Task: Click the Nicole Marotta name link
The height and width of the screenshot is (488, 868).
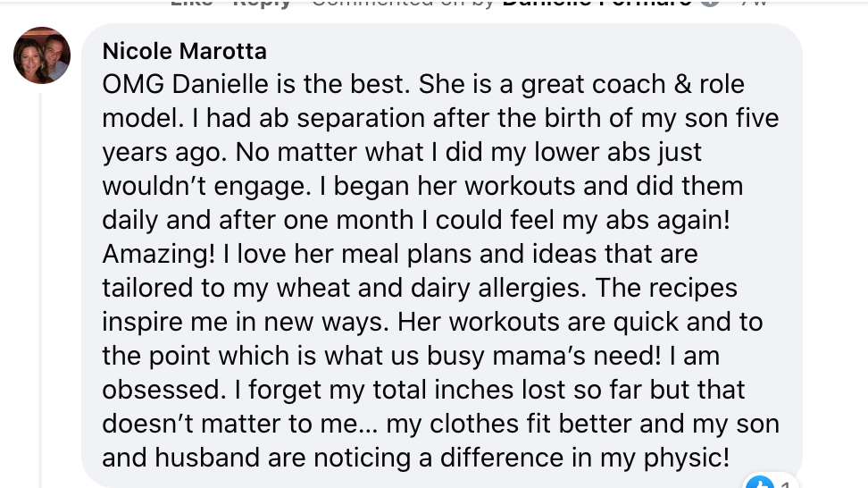Action: (184, 52)
